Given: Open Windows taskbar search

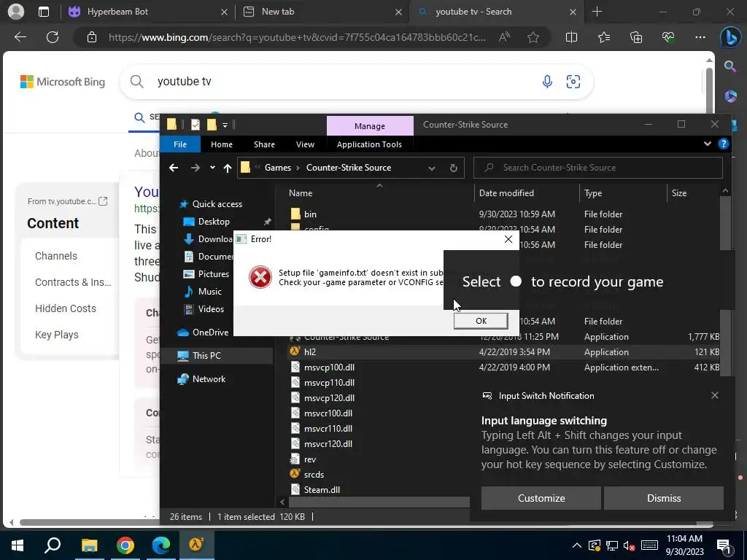Looking at the screenshot, I should (53, 545).
